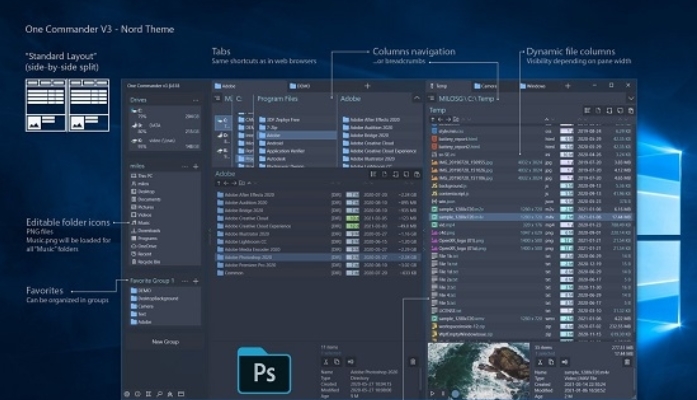
Task: Select the C: drive in the Drives list
Action: point(164,113)
